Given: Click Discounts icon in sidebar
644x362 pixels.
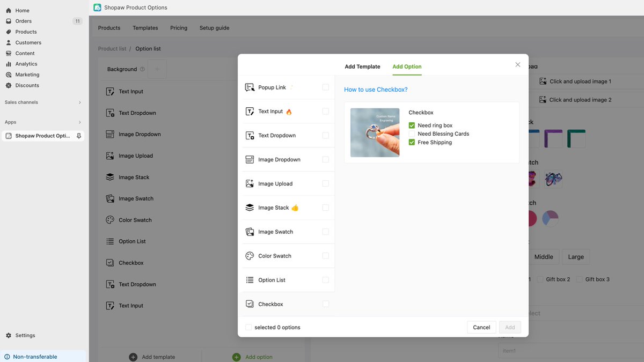Looking at the screenshot, I should (9, 85).
